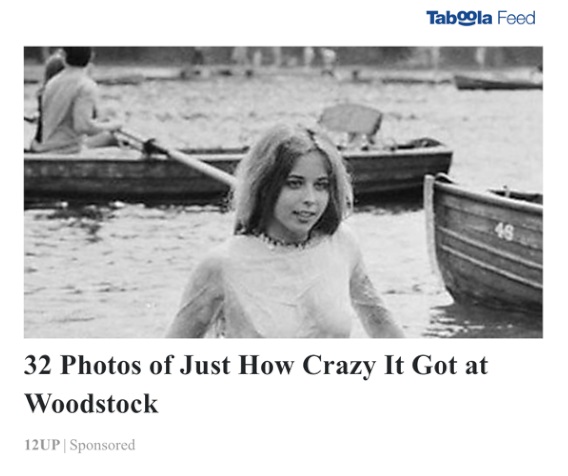
Task: Click the woman's necklace in the photo
Action: (x=279, y=240)
